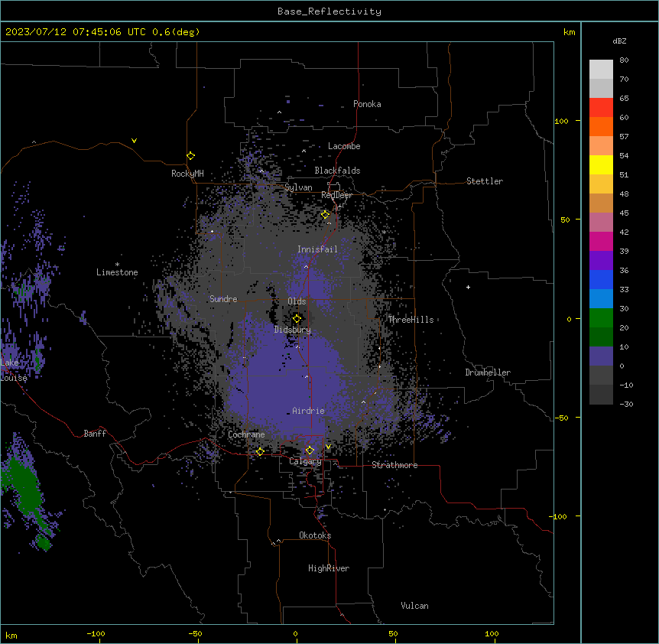Click the yellow diamond marker below RedDeer
The height and width of the screenshot is (644, 659).
325,215
